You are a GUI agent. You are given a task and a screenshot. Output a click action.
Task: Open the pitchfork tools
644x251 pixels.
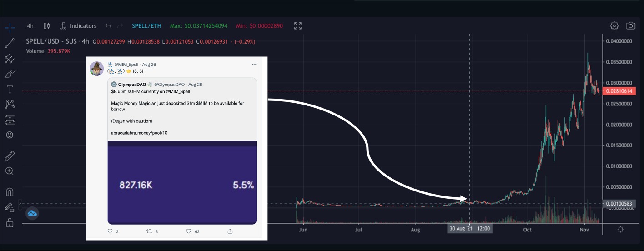tap(10, 59)
